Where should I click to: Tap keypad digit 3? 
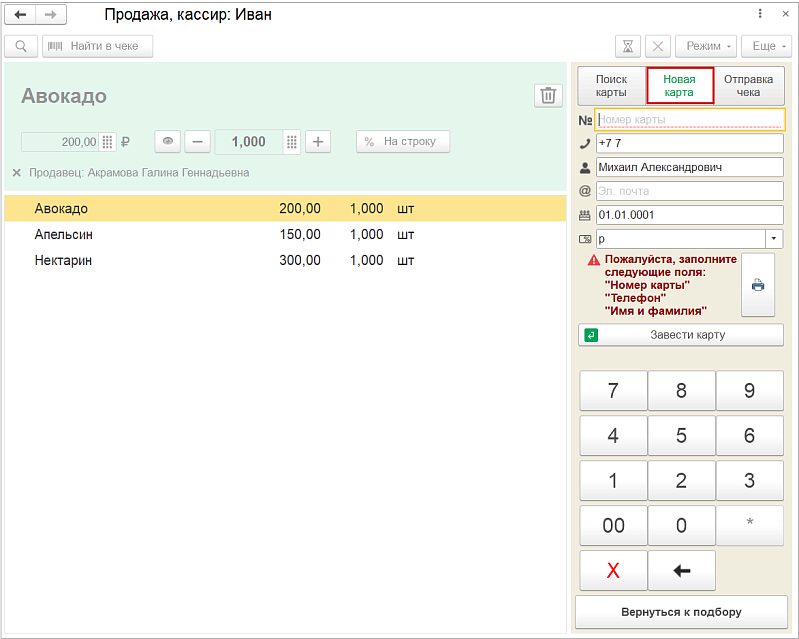pyautogui.click(x=750, y=481)
